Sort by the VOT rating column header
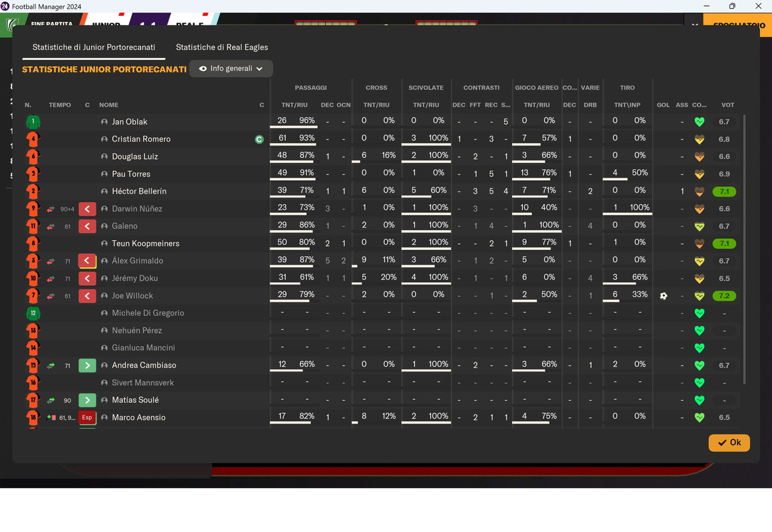 [727, 105]
